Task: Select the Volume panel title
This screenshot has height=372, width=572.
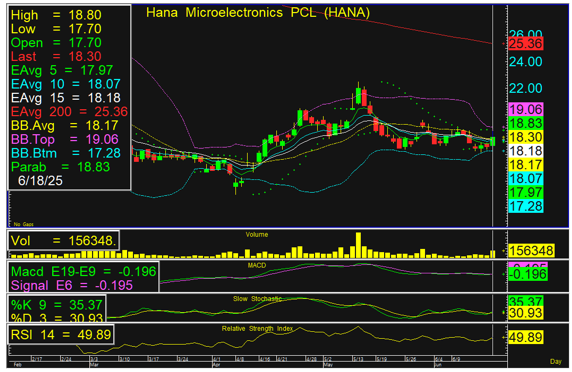Action: pos(257,235)
